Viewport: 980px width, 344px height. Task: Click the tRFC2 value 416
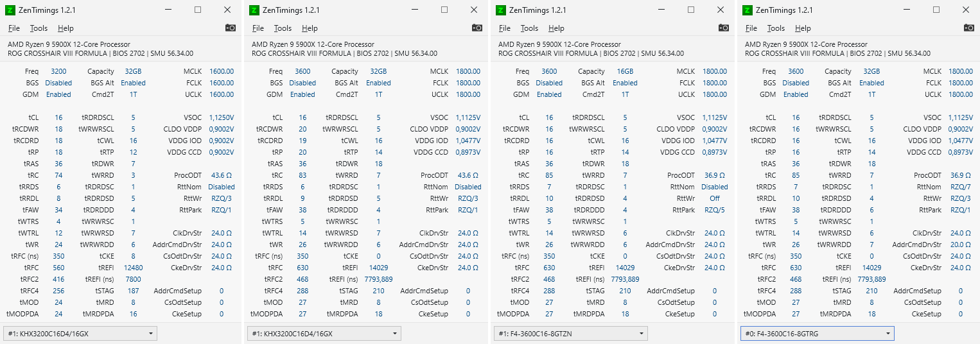click(58, 279)
